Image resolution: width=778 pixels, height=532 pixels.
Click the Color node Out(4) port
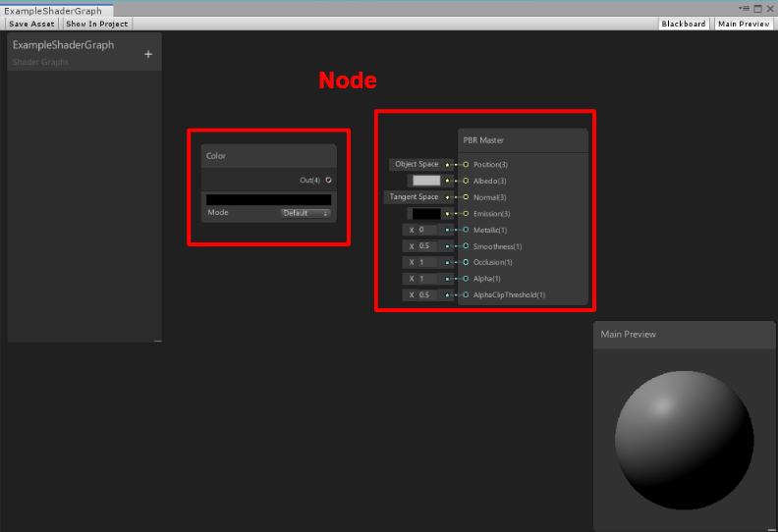click(328, 180)
